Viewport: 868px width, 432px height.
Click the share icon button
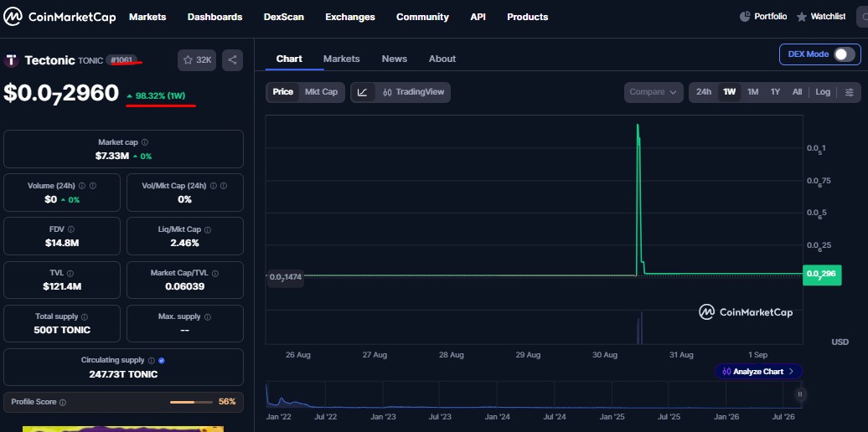click(x=233, y=60)
